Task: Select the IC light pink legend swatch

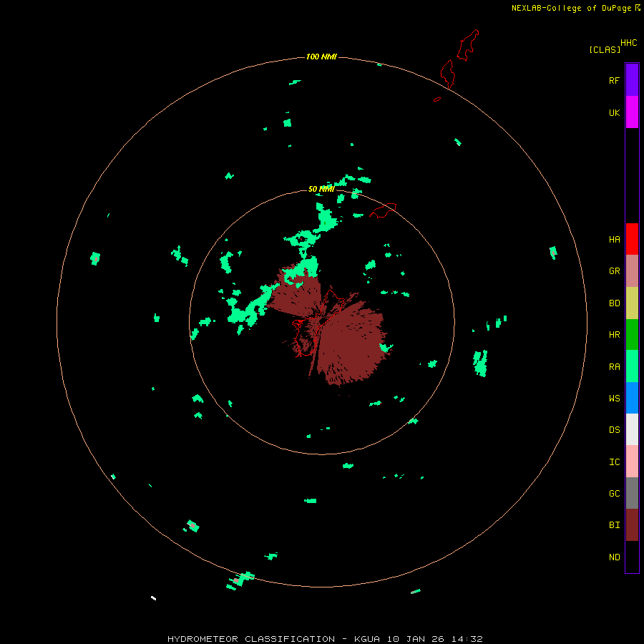Action: pos(632,462)
